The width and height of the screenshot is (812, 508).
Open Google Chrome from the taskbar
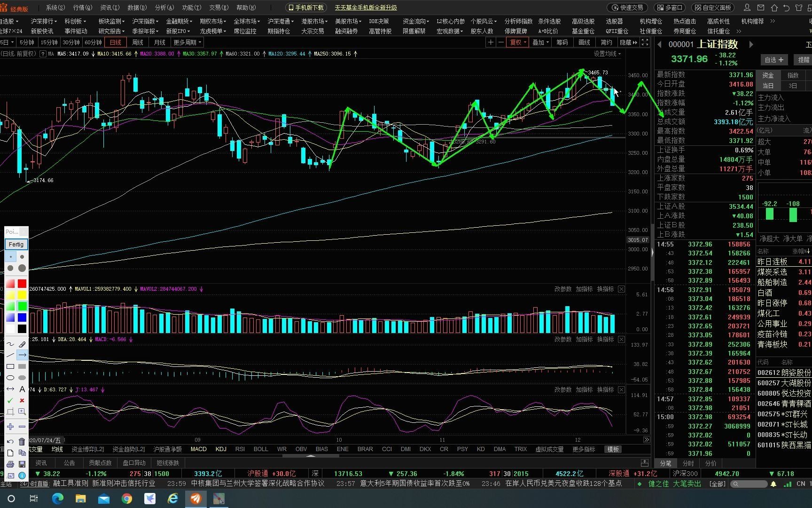click(x=127, y=499)
